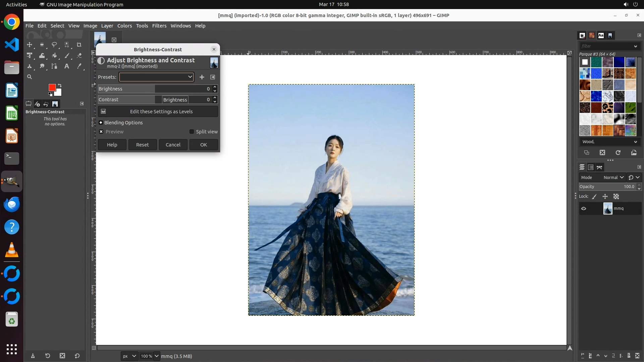Hide the mmq layer with eye icon
This screenshot has width=644, height=362.
(x=584, y=208)
